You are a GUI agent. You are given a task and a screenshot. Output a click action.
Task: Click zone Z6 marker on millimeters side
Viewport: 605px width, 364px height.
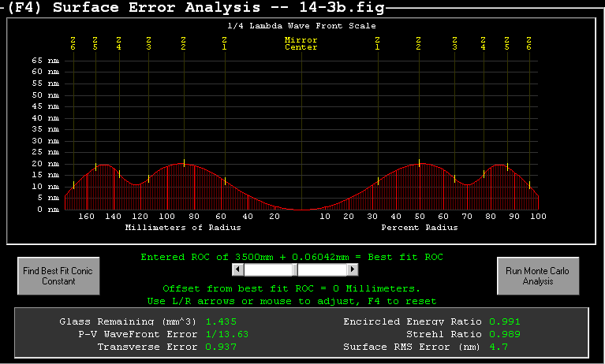pos(73,43)
